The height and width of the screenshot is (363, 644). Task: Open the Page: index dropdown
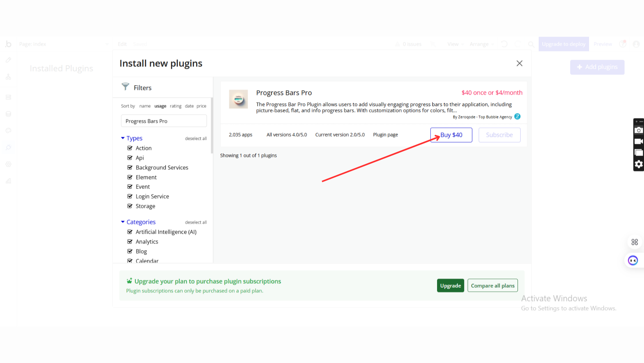tap(63, 44)
